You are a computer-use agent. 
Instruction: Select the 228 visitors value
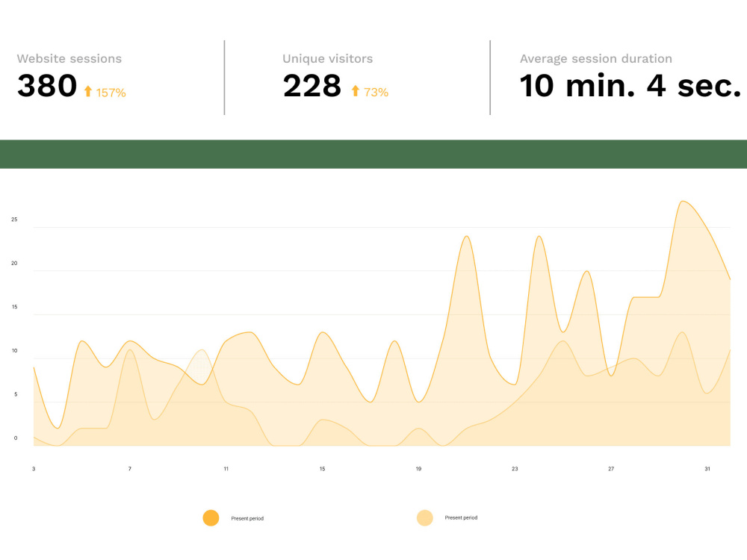[312, 86]
